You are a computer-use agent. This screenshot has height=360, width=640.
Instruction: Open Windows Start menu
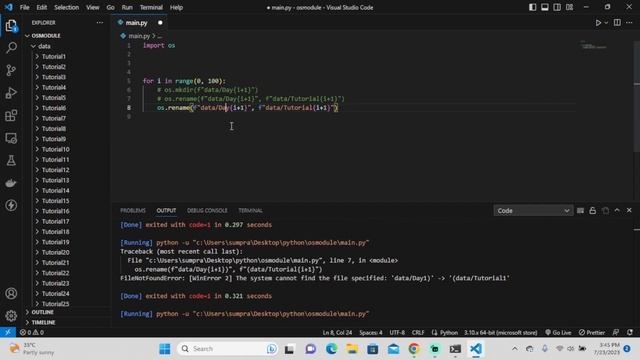165,349
